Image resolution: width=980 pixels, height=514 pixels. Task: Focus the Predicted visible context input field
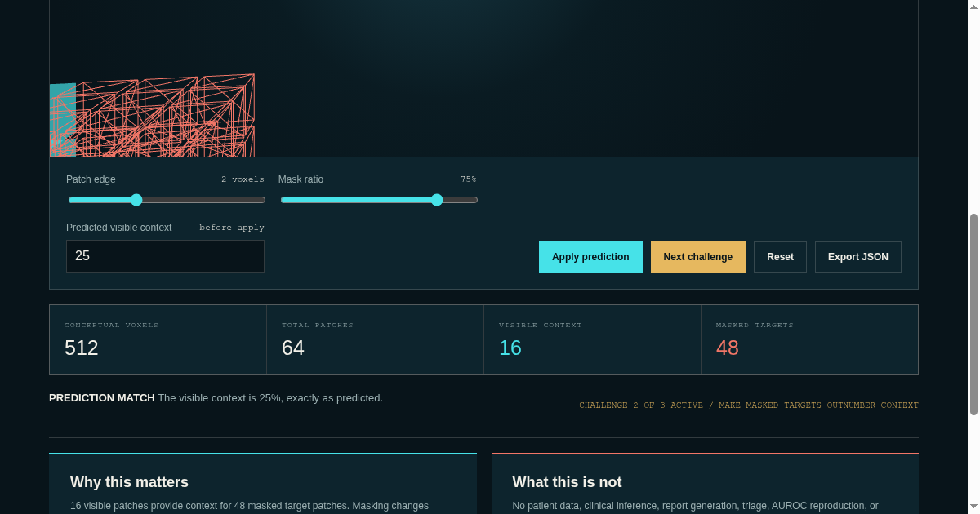(x=165, y=256)
